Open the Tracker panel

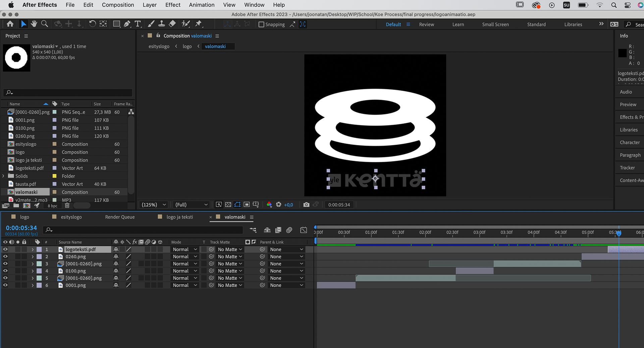[627, 168]
